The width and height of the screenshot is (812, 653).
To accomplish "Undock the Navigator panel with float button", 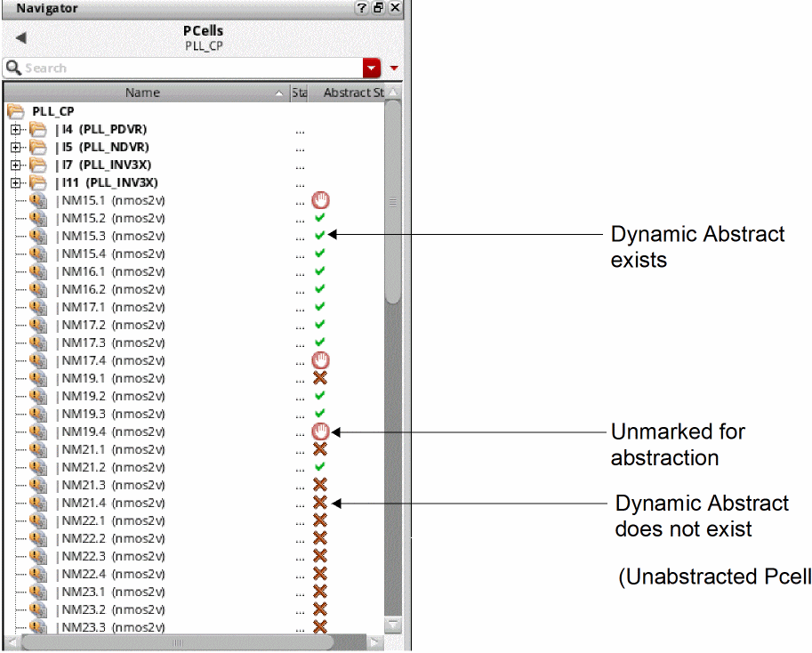I will [379, 8].
